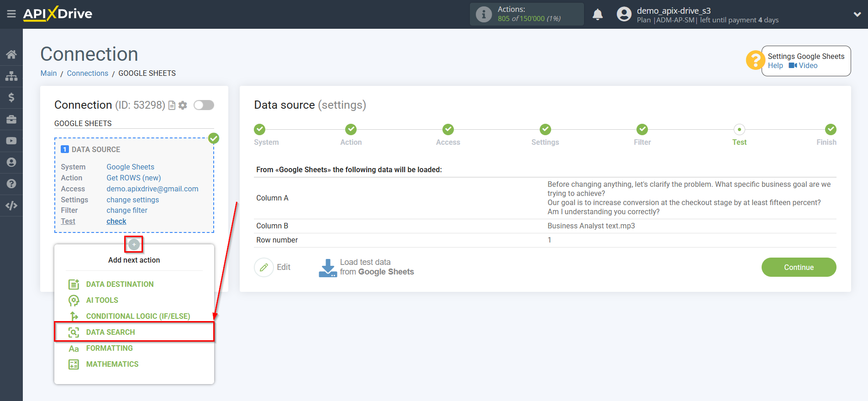Viewport: 868px width, 401px height.
Task: Click the connection document copy icon
Action: [172, 106]
